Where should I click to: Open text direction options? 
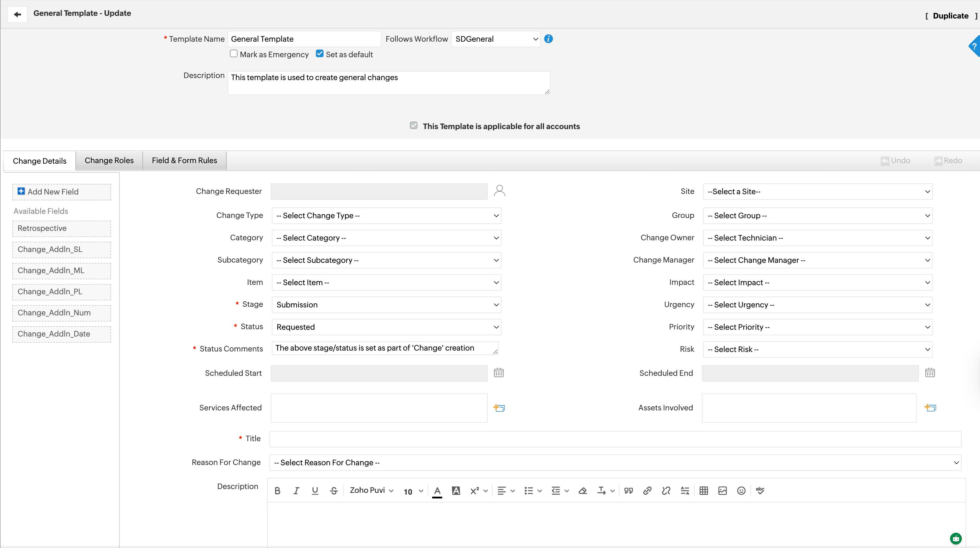[606, 491]
